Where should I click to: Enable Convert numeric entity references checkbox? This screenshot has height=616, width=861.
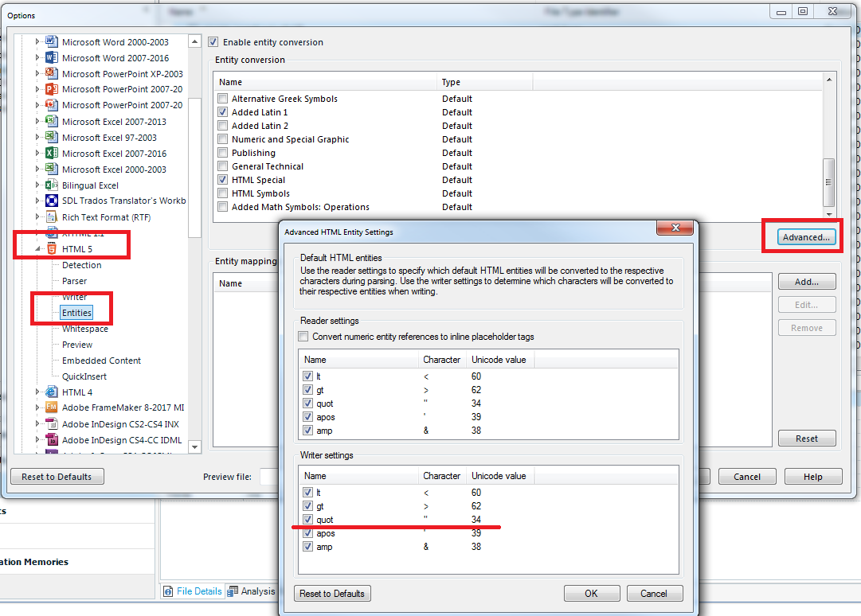point(303,337)
